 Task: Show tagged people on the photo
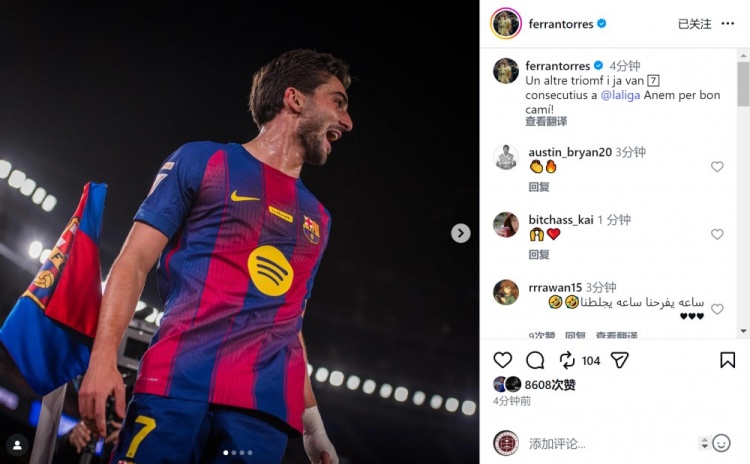click(16, 444)
